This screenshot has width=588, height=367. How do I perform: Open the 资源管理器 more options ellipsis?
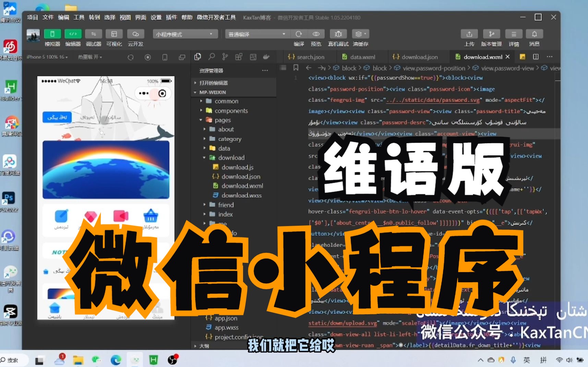click(x=265, y=71)
